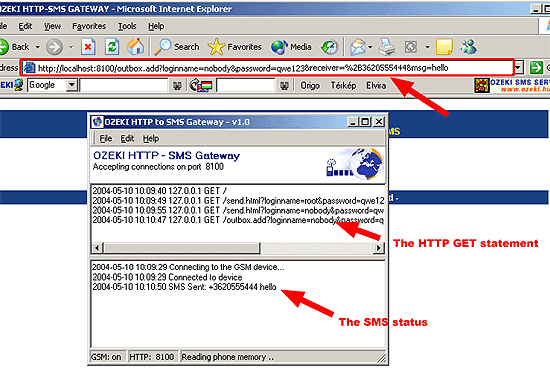Click the address bar URL field

tap(268, 68)
